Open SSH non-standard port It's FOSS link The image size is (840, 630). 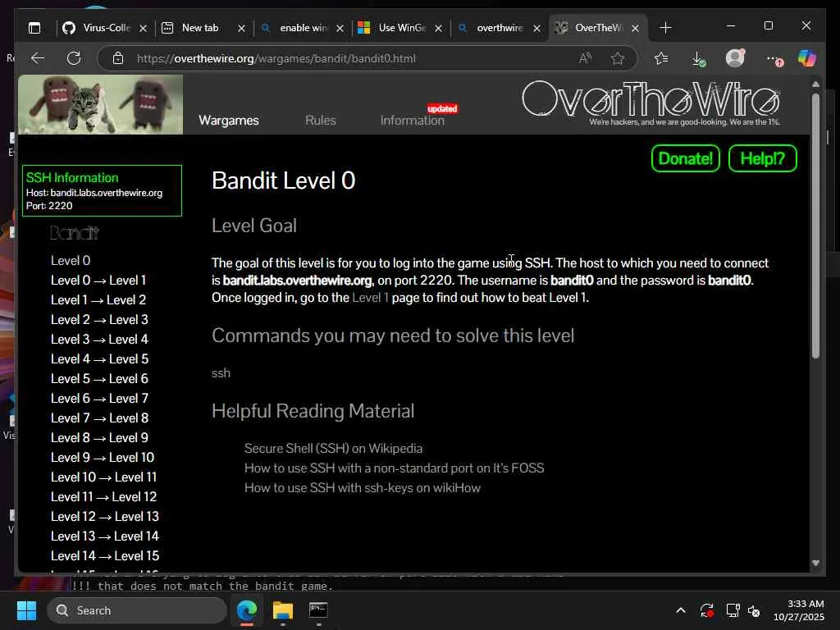[x=395, y=468]
